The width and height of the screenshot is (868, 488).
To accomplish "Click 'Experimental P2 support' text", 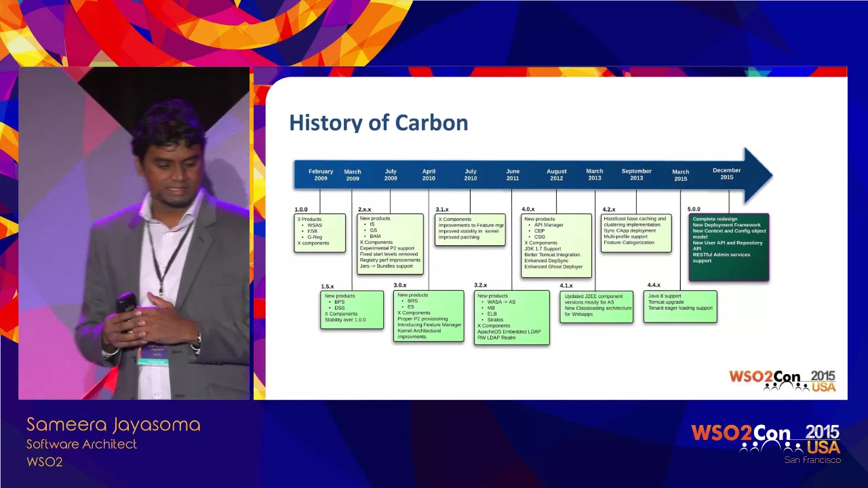I will point(387,248).
